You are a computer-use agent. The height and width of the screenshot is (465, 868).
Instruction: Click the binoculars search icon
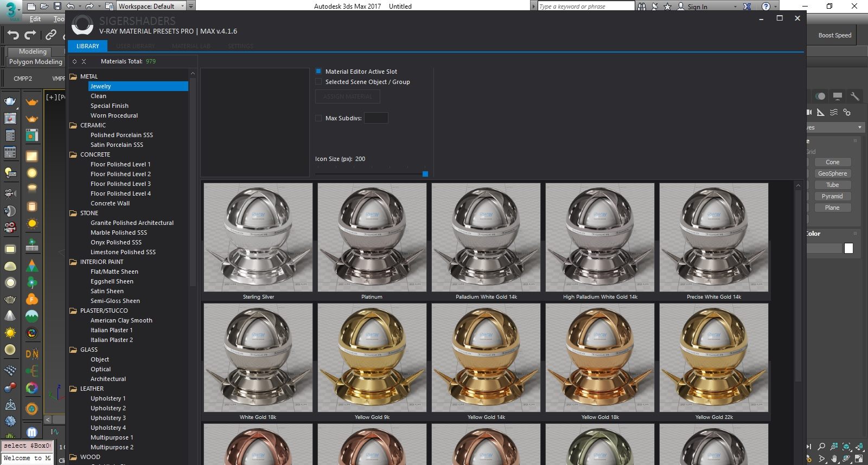(x=642, y=7)
